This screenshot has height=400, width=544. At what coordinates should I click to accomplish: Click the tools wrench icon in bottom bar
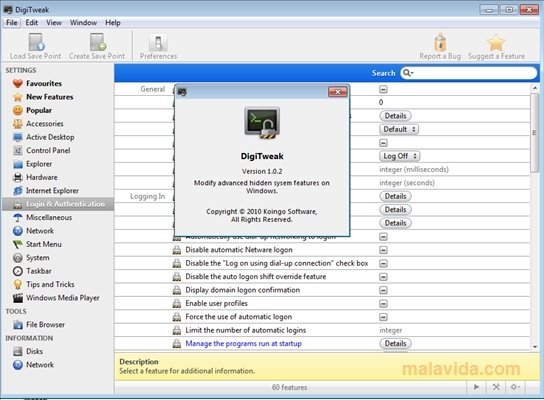[x=496, y=387]
